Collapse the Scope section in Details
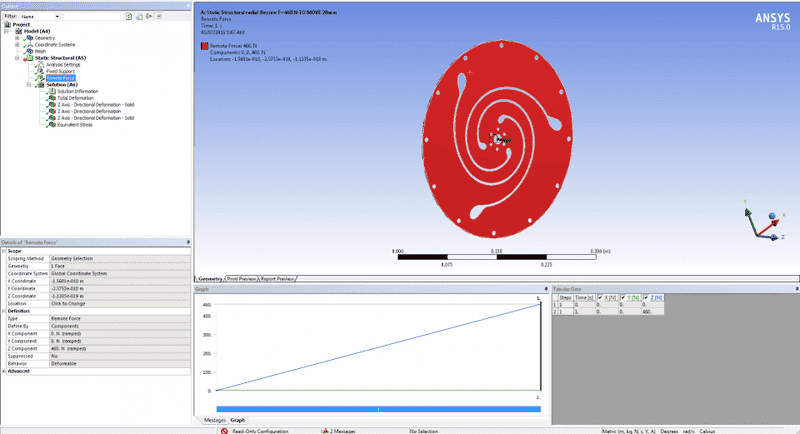The width and height of the screenshot is (800, 434). pos(4,251)
